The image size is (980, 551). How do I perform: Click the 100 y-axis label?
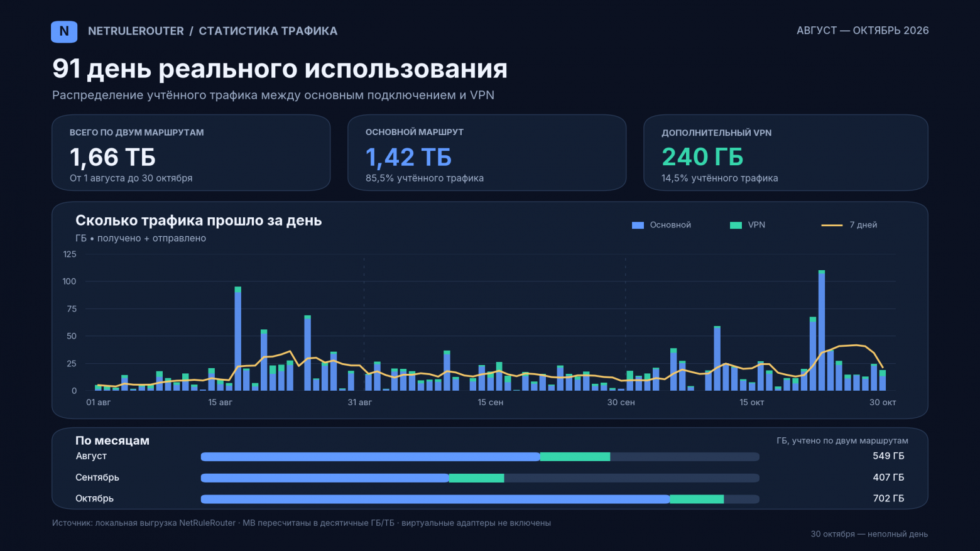click(x=70, y=281)
